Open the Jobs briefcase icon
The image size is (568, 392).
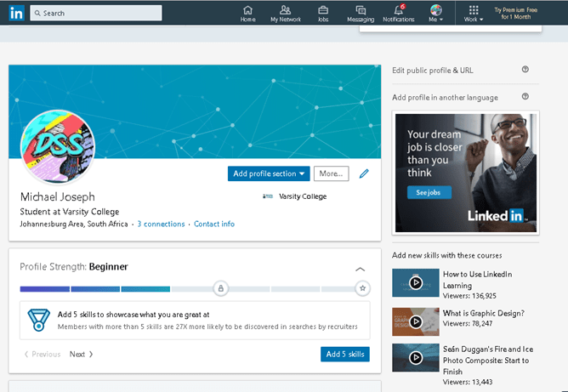323,14
